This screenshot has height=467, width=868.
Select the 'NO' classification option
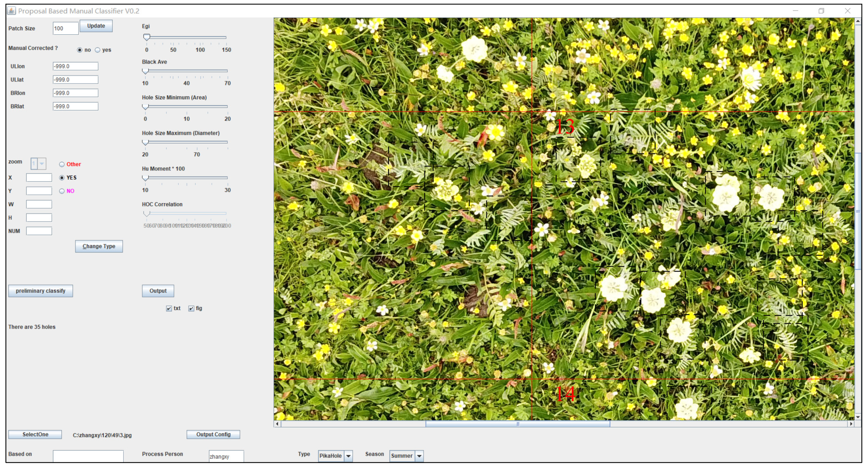tap(62, 191)
